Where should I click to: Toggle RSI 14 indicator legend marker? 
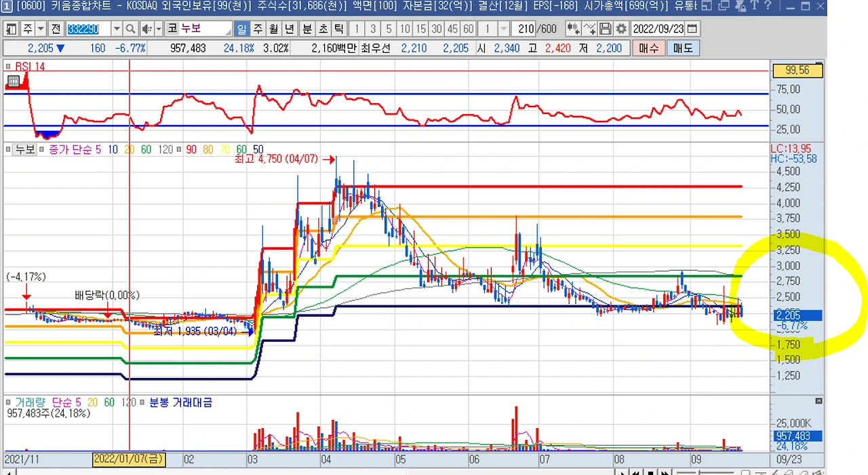(x=9, y=67)
